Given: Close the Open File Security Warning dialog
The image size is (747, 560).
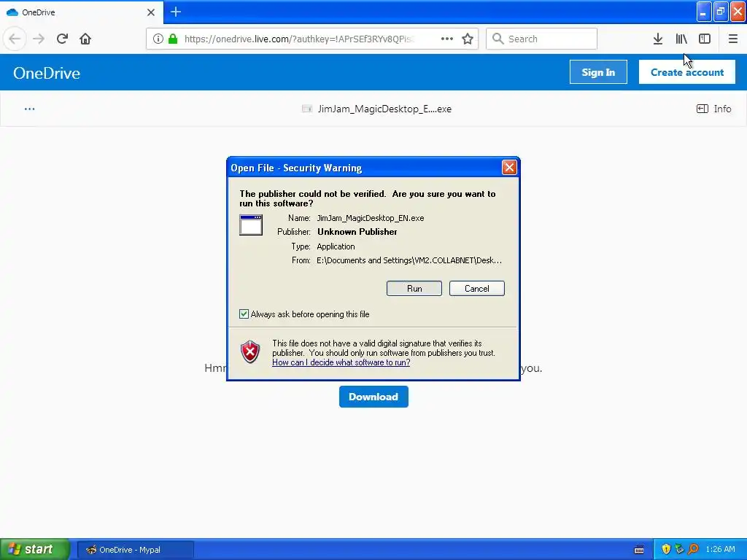Looking at the screenshot, I should point(509,167).
